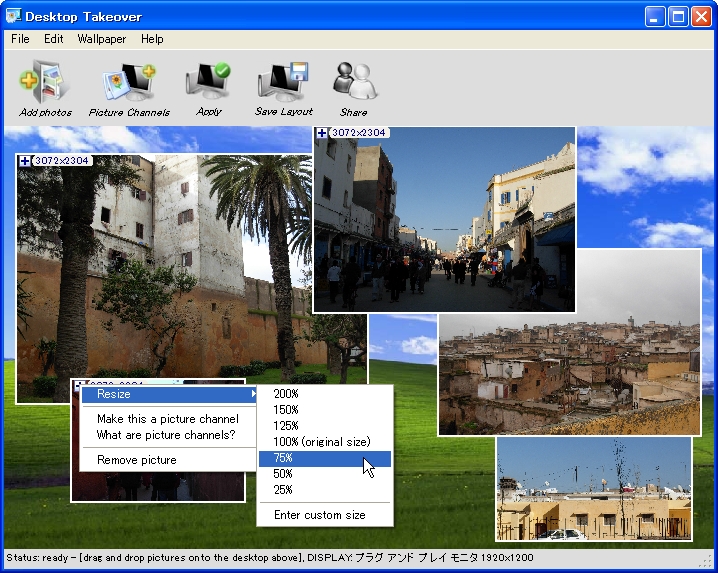The width and height of the screenshot is (718, 573).
Task: Choose Remove picture from context menu
Action: [136, 460]
